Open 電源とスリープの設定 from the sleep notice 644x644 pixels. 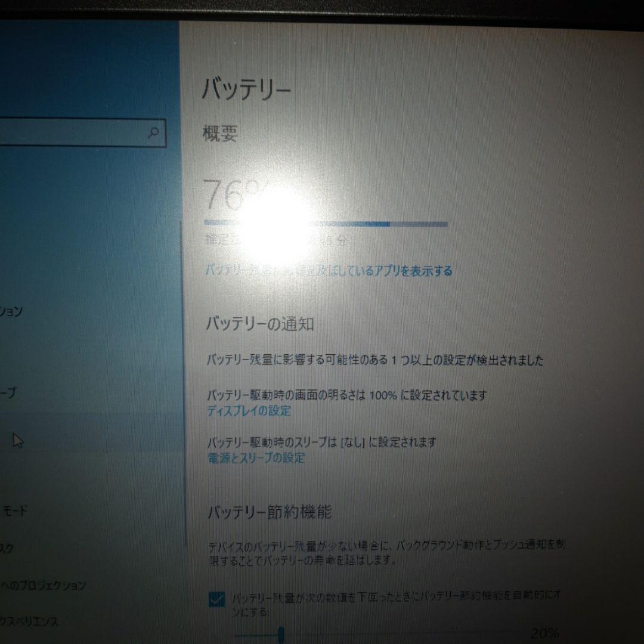coord(255,458)
